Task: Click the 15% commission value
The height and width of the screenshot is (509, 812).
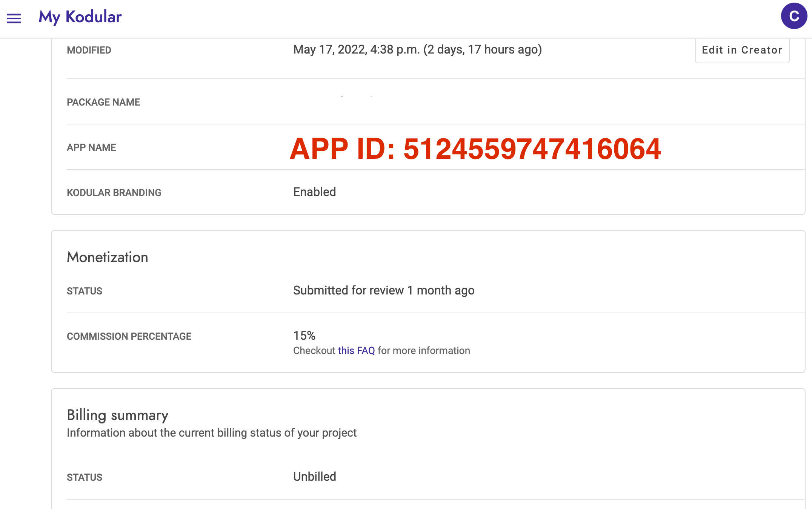Action: click(x=304, y=336)
